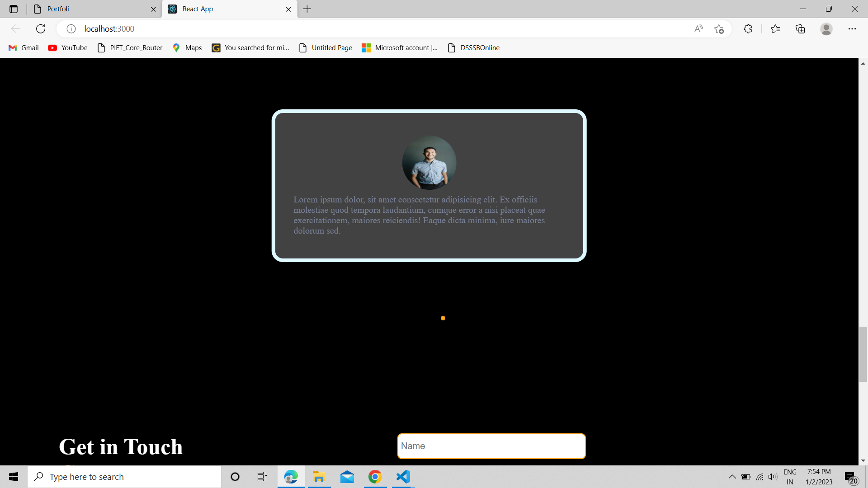
Task: Add this page to favorites
Action: coord(720,28)
